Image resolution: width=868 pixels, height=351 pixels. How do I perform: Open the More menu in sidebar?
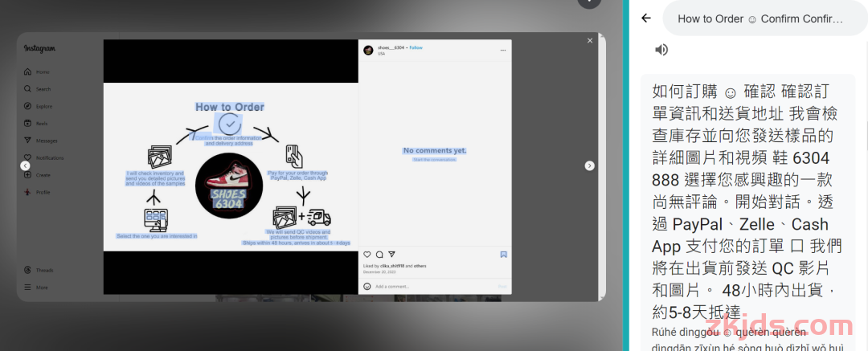(x=36, y=288)
